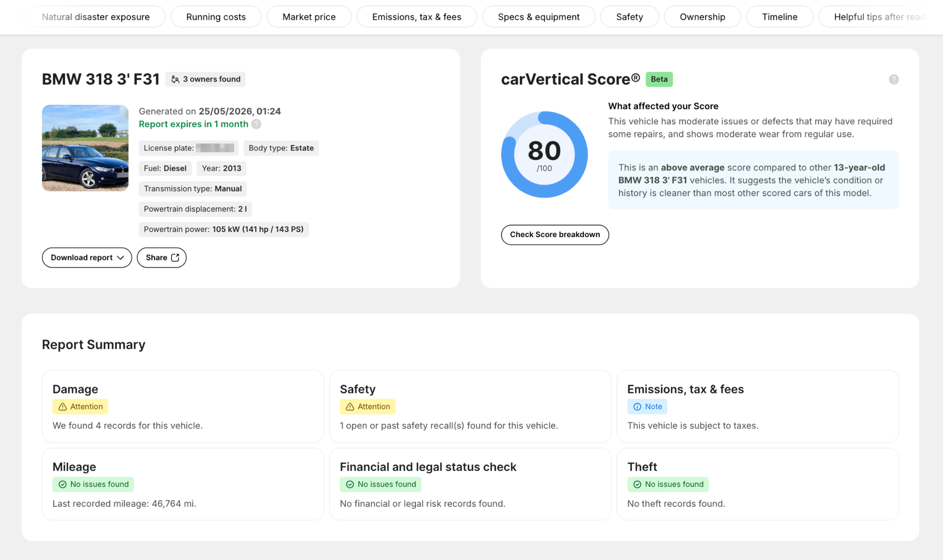The image size is (943, 560).
Task: Open the BMW car photo thumbnail
Action: click(x=85, y=148)
